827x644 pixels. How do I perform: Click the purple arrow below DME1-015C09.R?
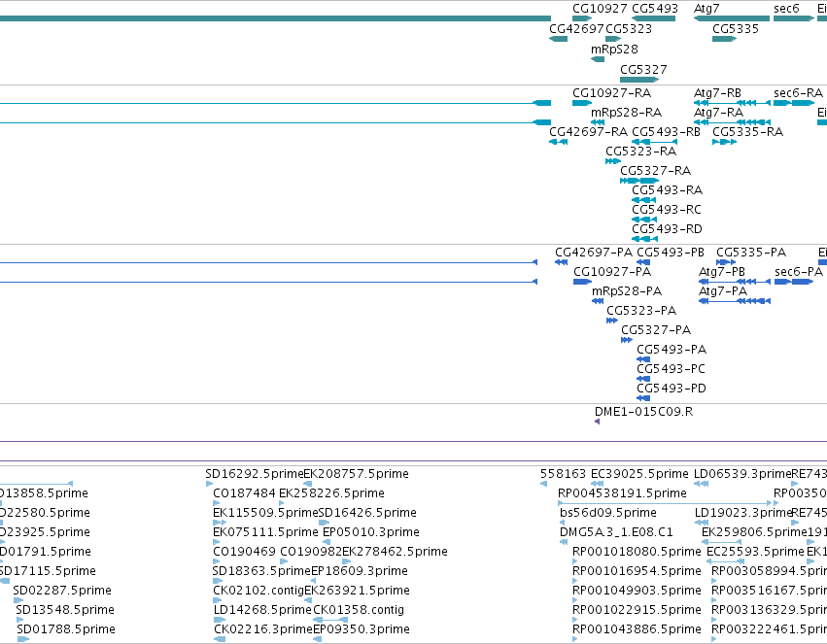[597, 423]
